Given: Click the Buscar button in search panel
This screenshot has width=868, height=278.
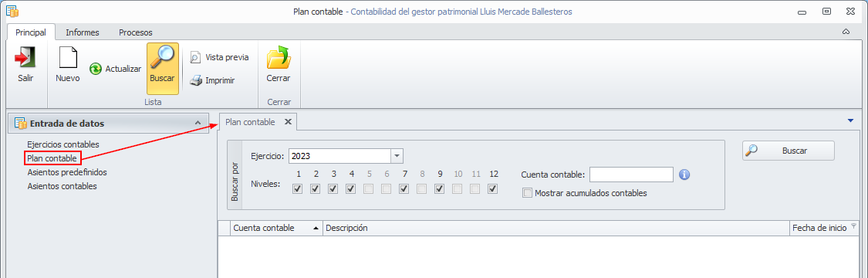Looking at the screenshot, I should point(789,151).
